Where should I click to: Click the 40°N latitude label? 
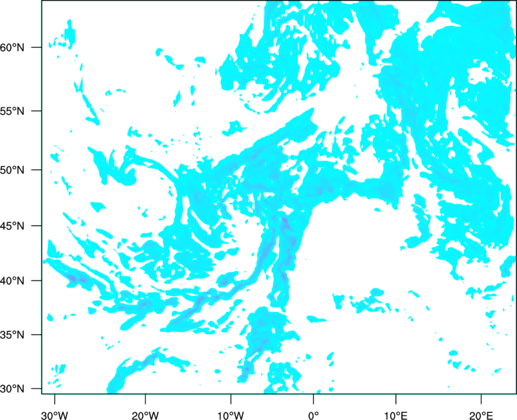pos(12,281)
